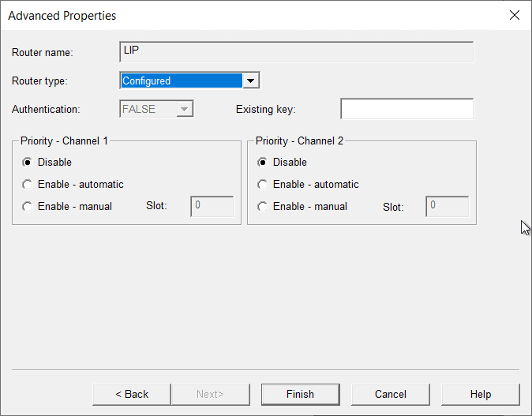Select Disable for Priority Channel 1
The height and width of the screenshot is (416, 532).
tap(28, 163)
